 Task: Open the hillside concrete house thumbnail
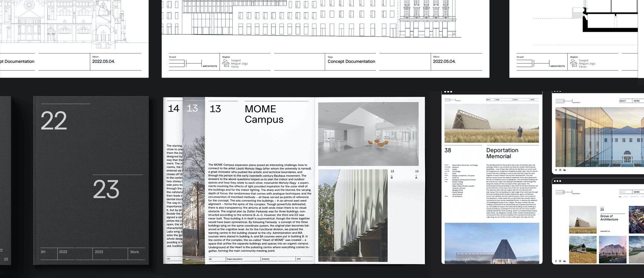click(583, 249)
